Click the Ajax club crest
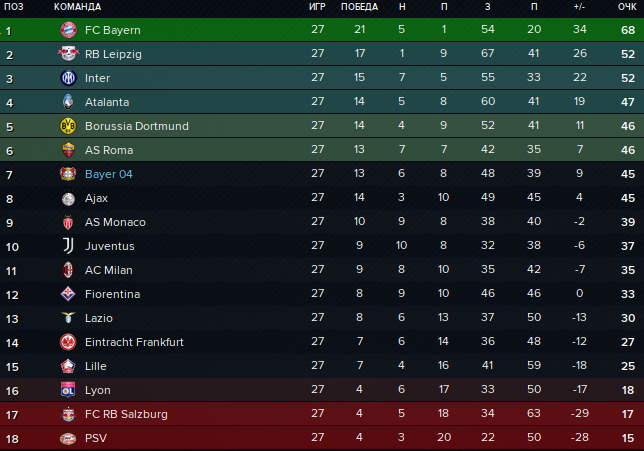 tap(68, 198)
